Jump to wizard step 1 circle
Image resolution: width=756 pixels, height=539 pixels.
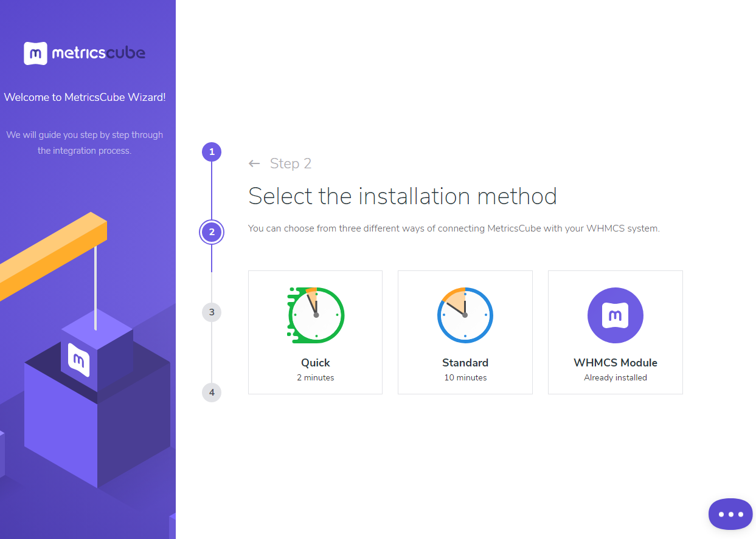(212, 152)
